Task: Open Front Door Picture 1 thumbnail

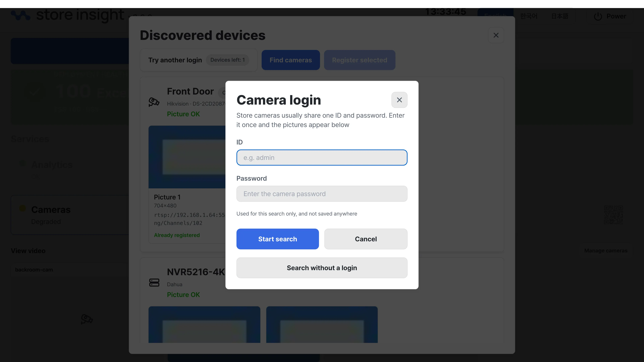Action: coord(187,157)
